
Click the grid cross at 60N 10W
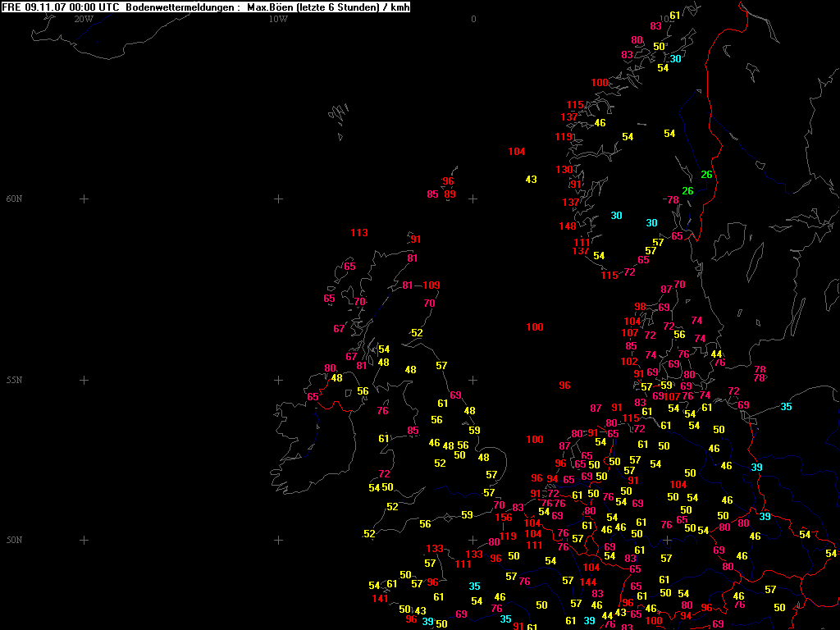pos(278,199)
